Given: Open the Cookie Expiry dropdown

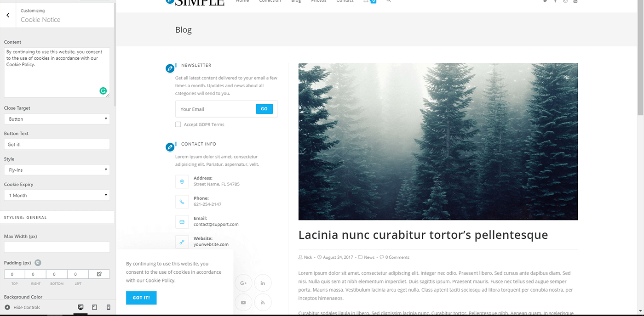Looking at the screenshot, I should (57, 195).
